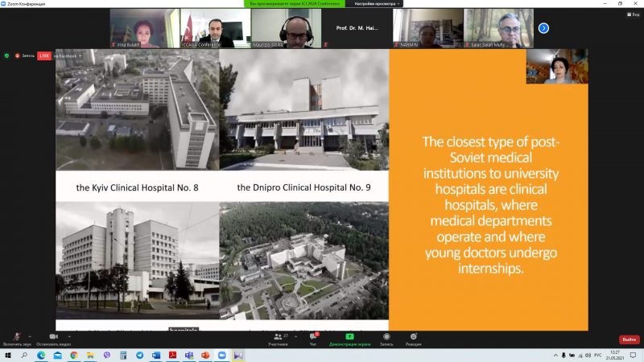Image resolution: width=644 pixels, height=362 pixels.
Task: Open Telegram from taskbar
Action: click(139, 355)
